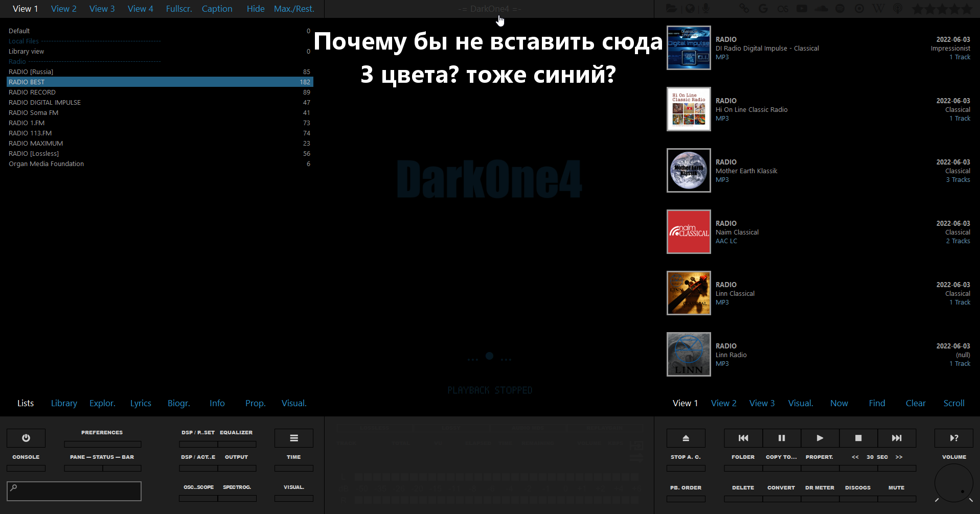The height and width of the screenshot is (514, 980).
Task: Open the SoundCloud cloud icon
Action: point(821,9)
